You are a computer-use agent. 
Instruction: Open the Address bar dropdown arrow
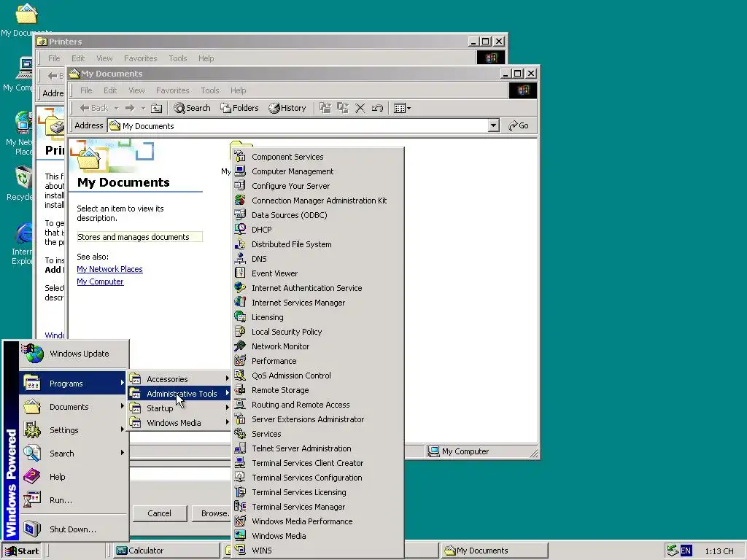(494, 125)
